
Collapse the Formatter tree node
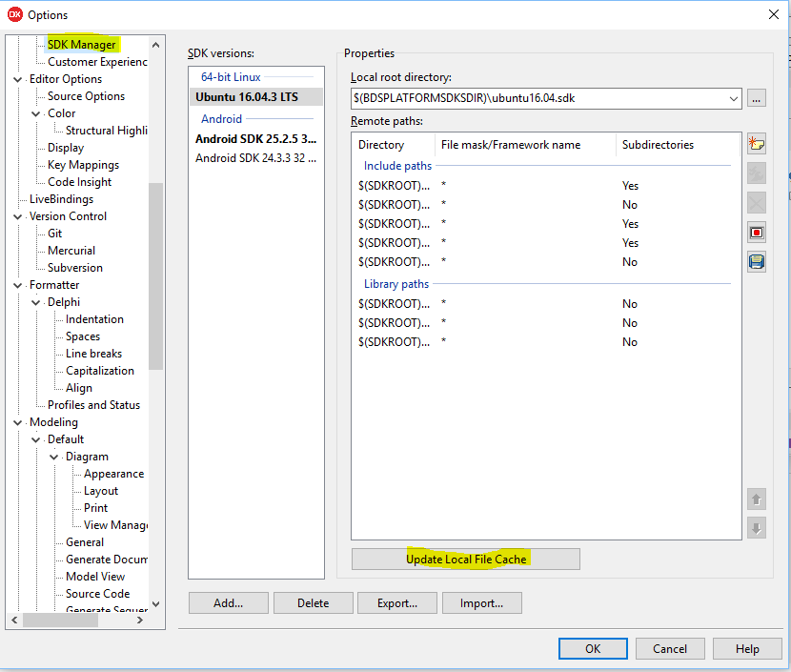click(18, 286)
